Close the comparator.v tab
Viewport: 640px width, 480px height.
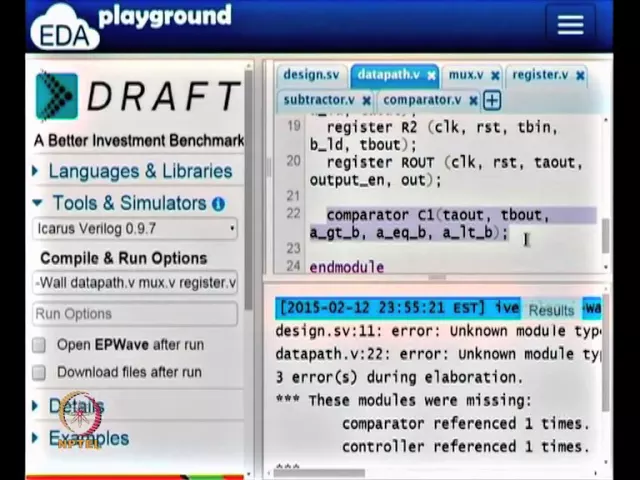[x=473, y=100]
